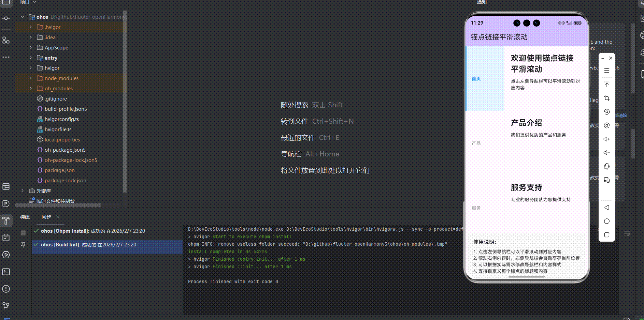Close the 同步 sync tab
The width and height of the screenshot is (644, 320).
click(x=58, y=217)
